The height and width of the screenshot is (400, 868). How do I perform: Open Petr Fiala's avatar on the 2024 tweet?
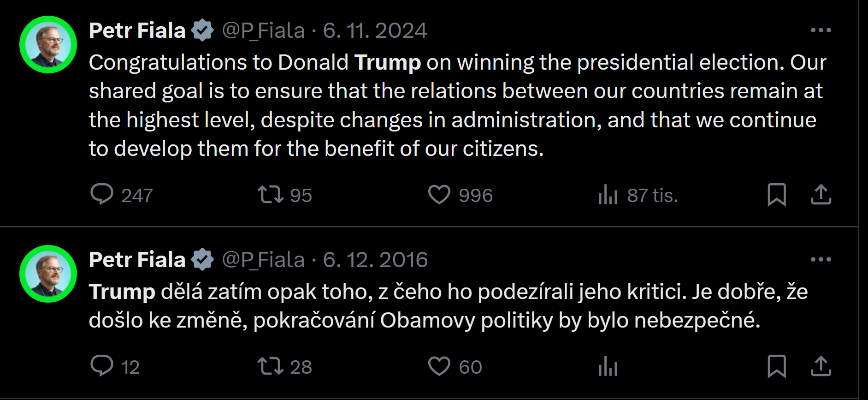(x=48, y=45)
